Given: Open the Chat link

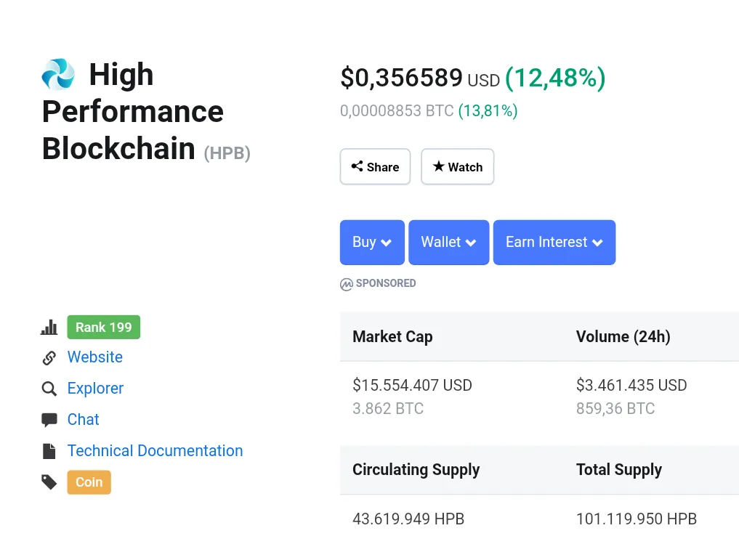Looking at the screenshot, I should 84,420.
